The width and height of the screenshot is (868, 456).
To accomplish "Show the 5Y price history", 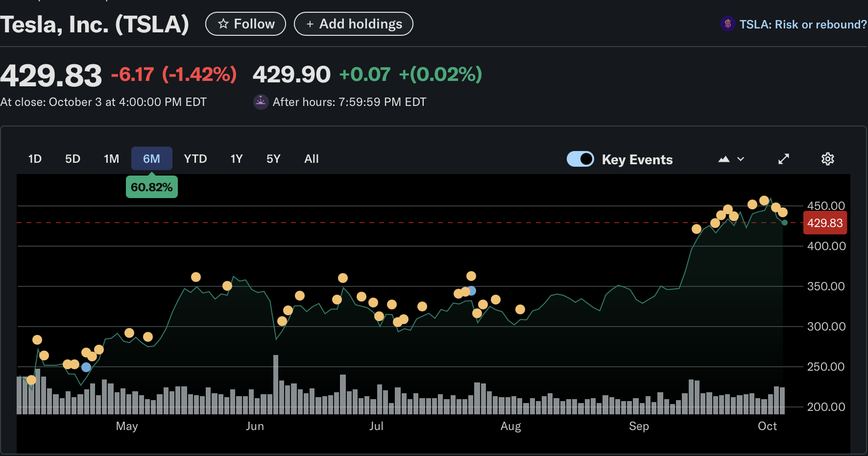I will [273, 159].
